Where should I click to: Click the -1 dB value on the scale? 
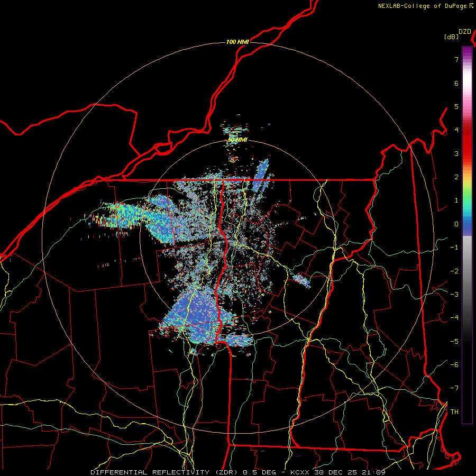454,248
